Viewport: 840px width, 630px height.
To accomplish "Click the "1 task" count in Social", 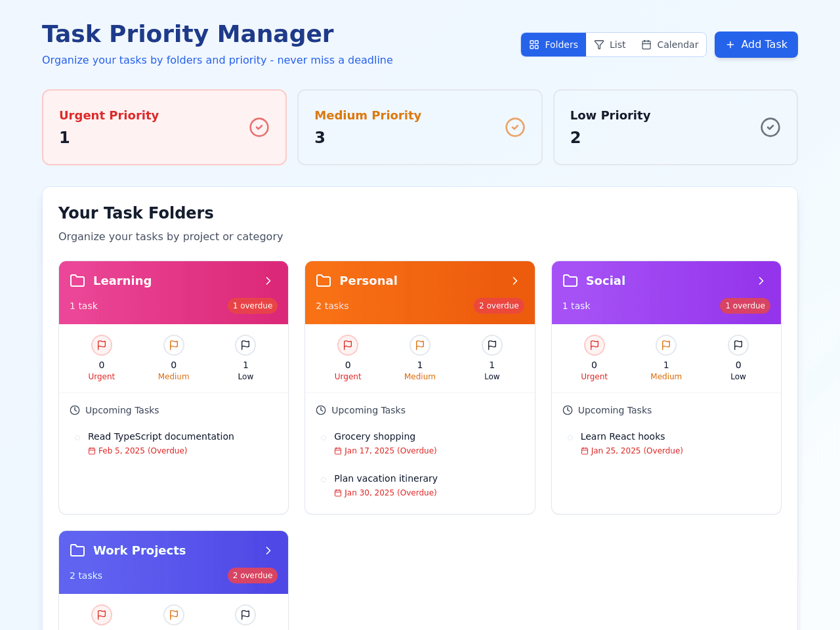I will [576, 306].
